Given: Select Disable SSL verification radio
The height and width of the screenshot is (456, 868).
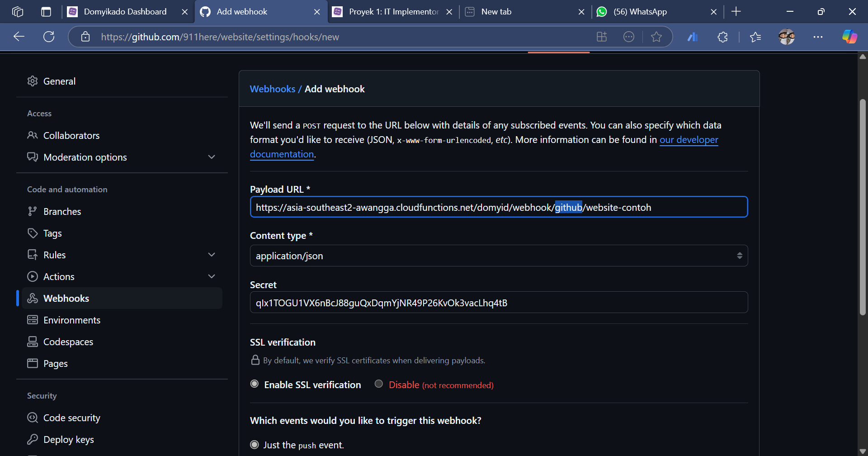Looking at the screenshot, I should click(x=379, y=384).
